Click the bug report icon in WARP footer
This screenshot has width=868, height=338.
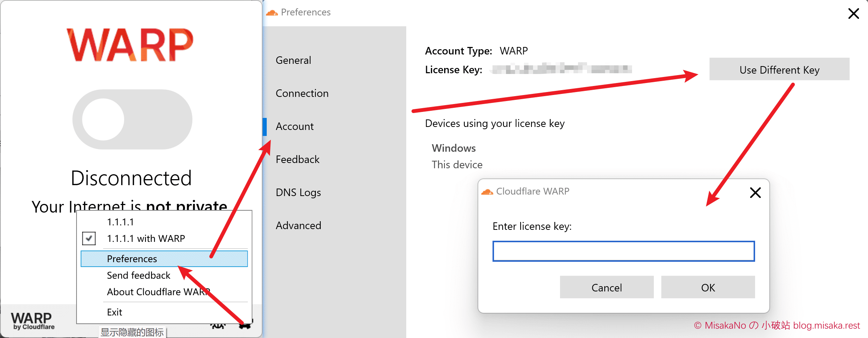click(218, 326)
